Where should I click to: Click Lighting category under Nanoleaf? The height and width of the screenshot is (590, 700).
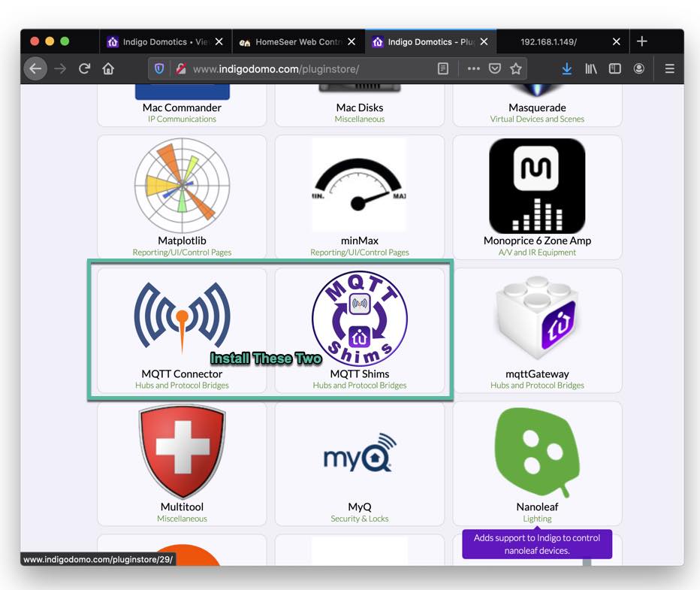pyautogui.click(x=537, y=519)
